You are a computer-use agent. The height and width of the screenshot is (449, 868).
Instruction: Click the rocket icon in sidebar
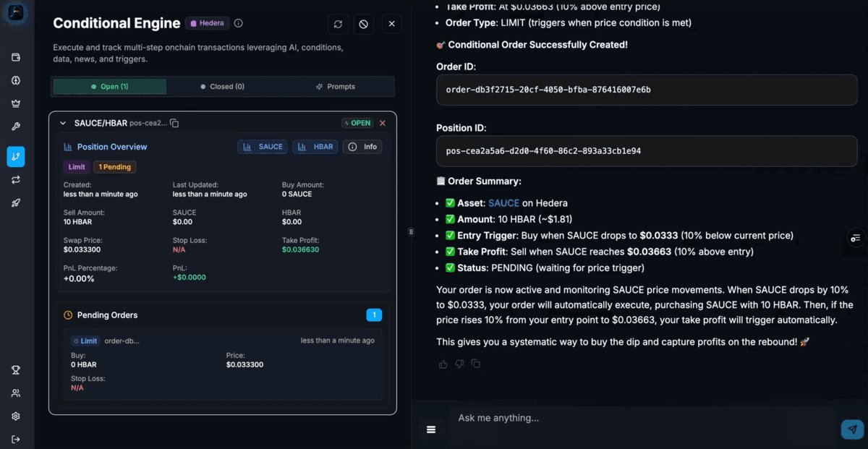coord(16,203)
